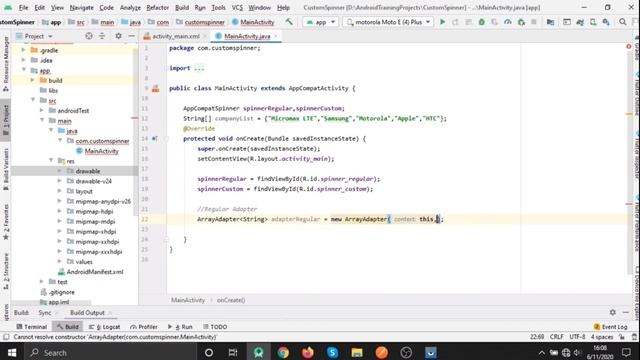Open Skype from the Windows taskbar
This screenshot has height=360, width=640.
pos(332,352)
